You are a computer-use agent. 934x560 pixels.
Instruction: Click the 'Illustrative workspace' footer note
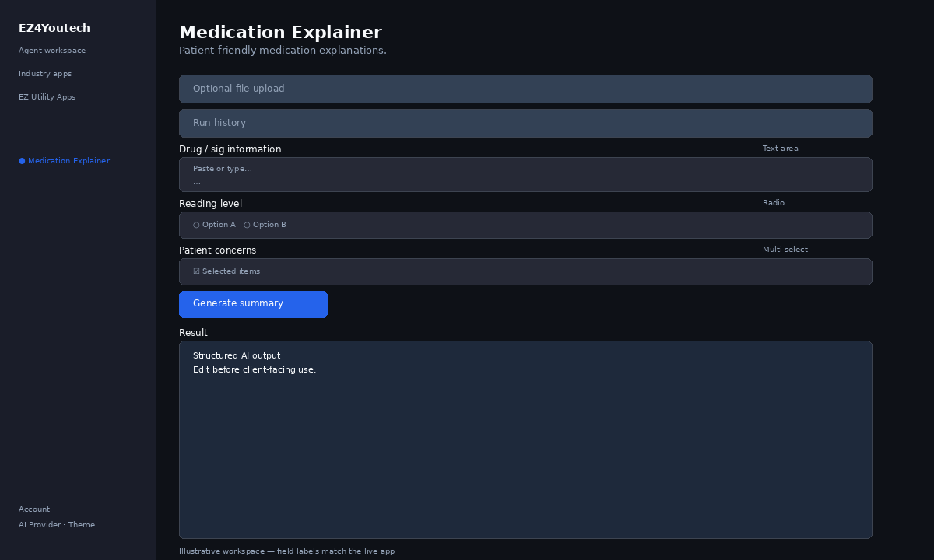click(286, 551)
